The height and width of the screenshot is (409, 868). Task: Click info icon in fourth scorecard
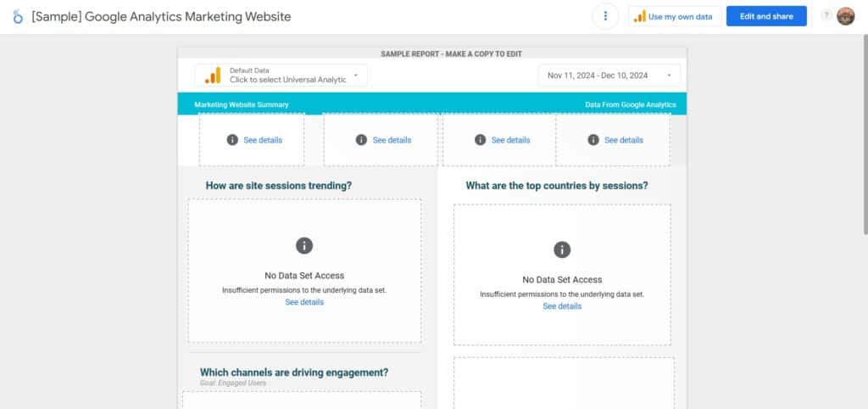[593, 140]
